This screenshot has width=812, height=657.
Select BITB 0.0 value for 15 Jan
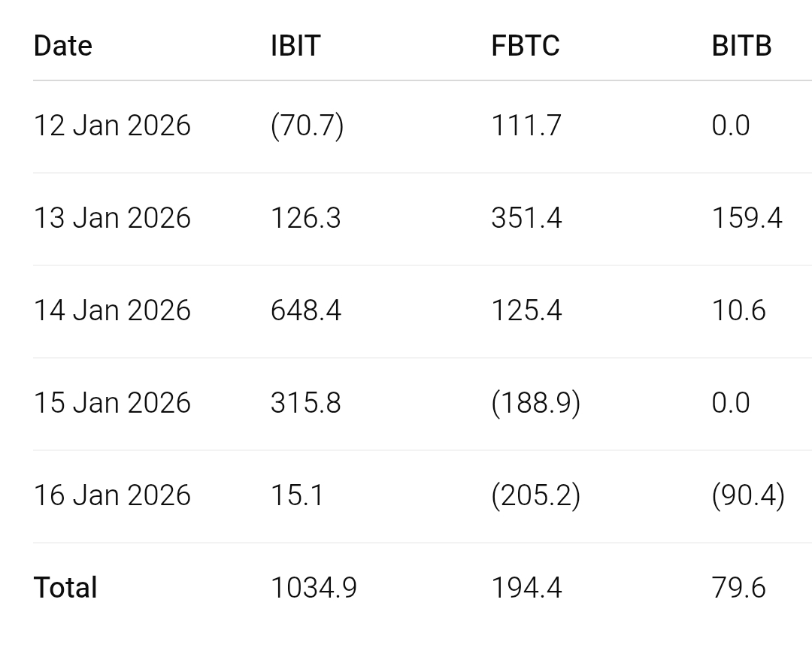point(731,403)
